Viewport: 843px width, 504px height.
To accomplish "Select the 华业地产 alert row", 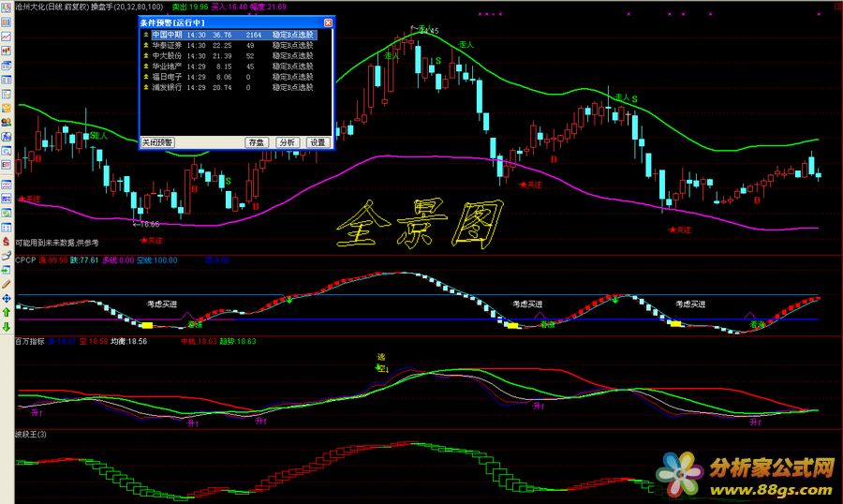I will (229, 67).
